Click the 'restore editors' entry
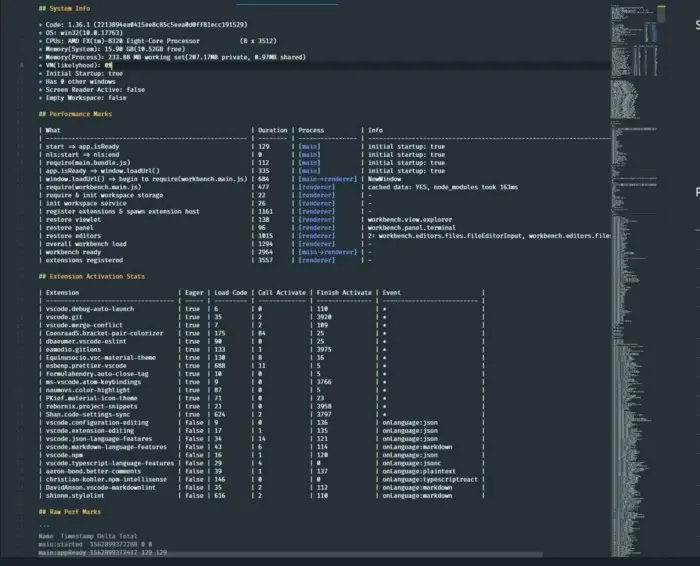700x566 pixels. 73,236
